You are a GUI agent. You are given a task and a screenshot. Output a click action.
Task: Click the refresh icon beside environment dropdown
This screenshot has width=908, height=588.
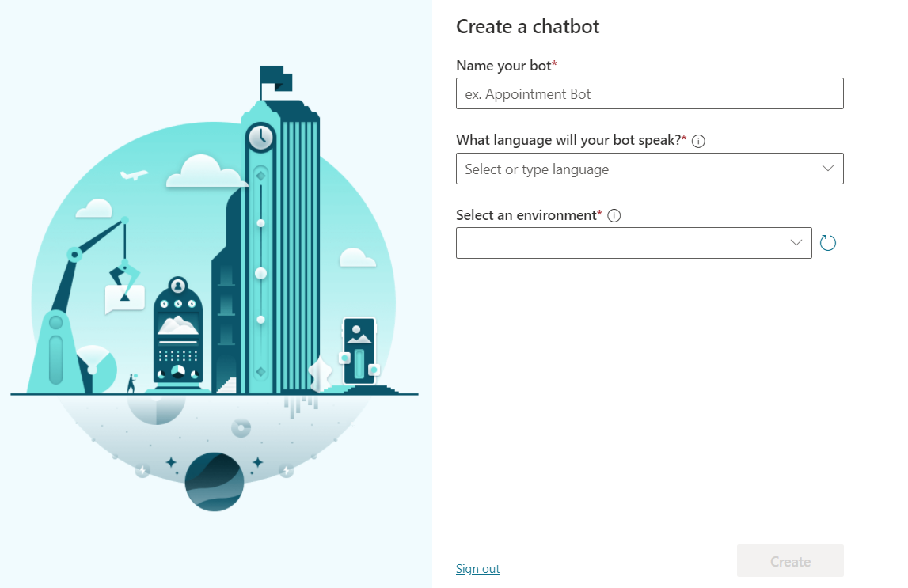click(x=828, y=243)
